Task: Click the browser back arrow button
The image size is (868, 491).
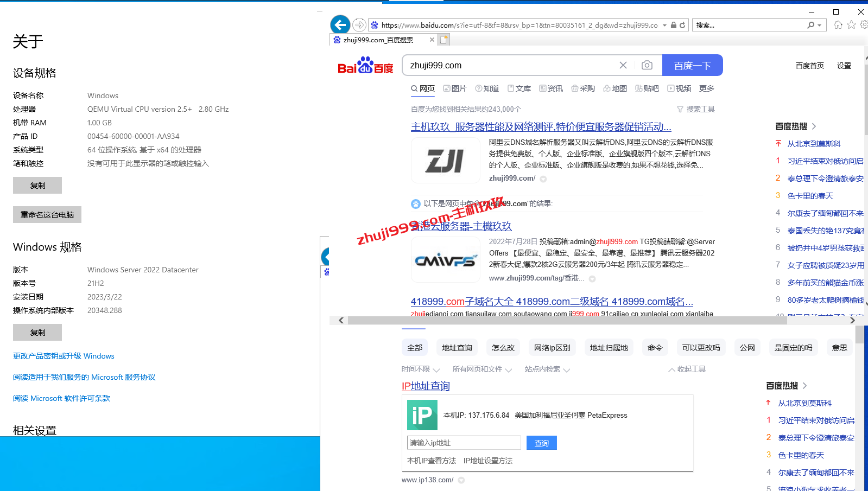Action: coord(340,24)
